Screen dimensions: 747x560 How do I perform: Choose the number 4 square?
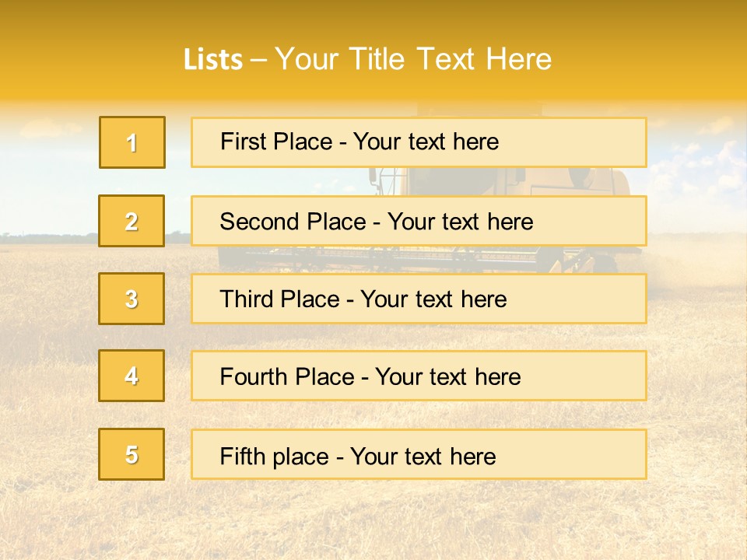pyautogui.click(x=132, y=376)
